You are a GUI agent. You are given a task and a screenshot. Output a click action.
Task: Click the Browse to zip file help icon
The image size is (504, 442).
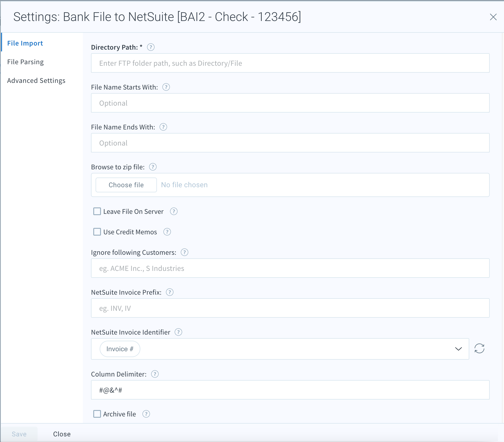pos(153,167)
